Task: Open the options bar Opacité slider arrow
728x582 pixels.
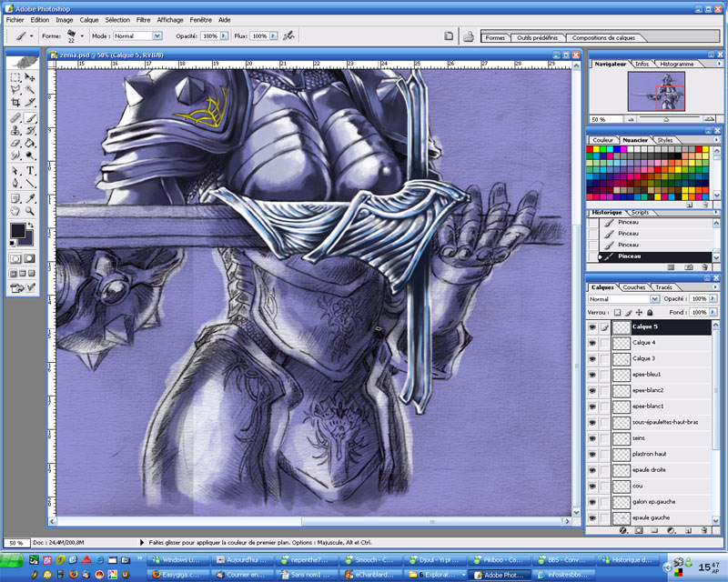Action: 224,35
